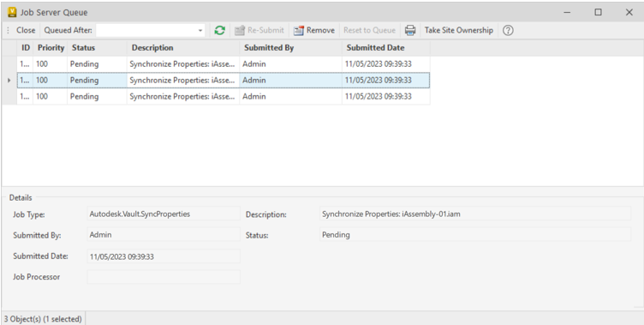Sort by the Description column header
The width and height of the screenshot is (644, 325).
[183, 48]
